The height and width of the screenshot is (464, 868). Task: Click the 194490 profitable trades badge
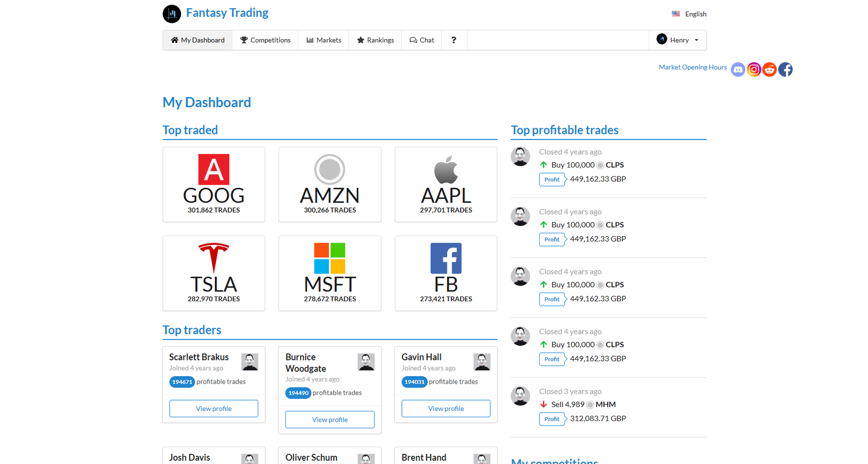[298, 393]
